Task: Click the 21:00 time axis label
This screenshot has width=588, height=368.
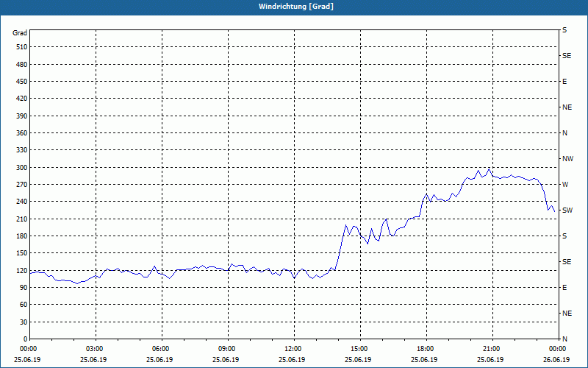Action: (x=491, y=349)
